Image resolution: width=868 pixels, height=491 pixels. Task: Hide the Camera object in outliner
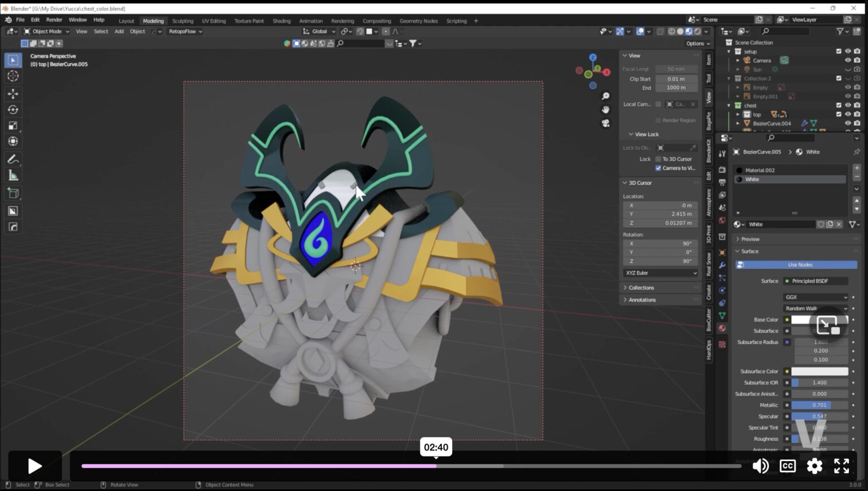(848, 60)
